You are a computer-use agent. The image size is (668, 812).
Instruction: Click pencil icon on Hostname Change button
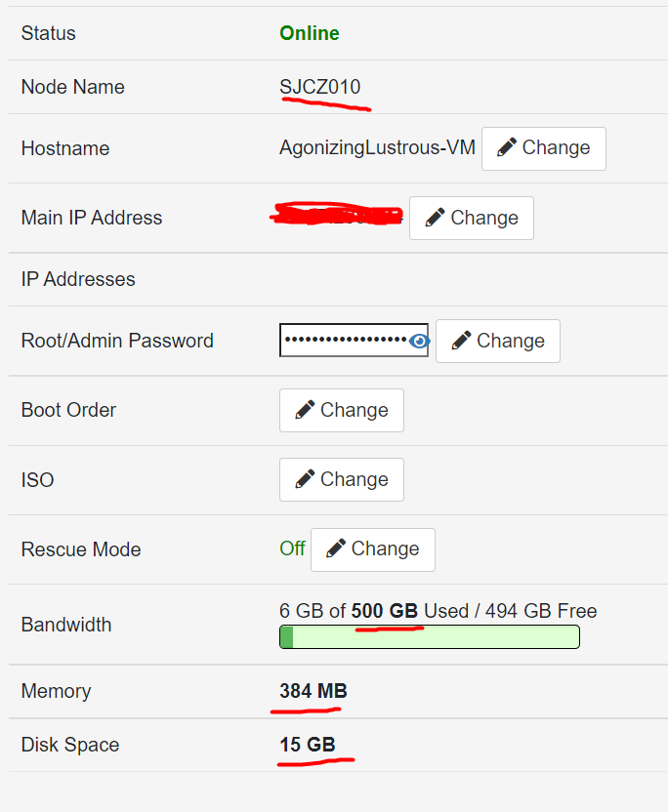[x=506, y=147]
